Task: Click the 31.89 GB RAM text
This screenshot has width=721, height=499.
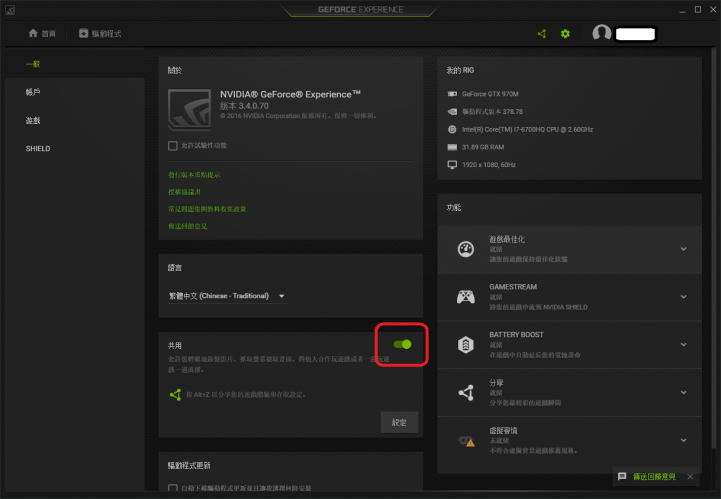Action: 483,147
